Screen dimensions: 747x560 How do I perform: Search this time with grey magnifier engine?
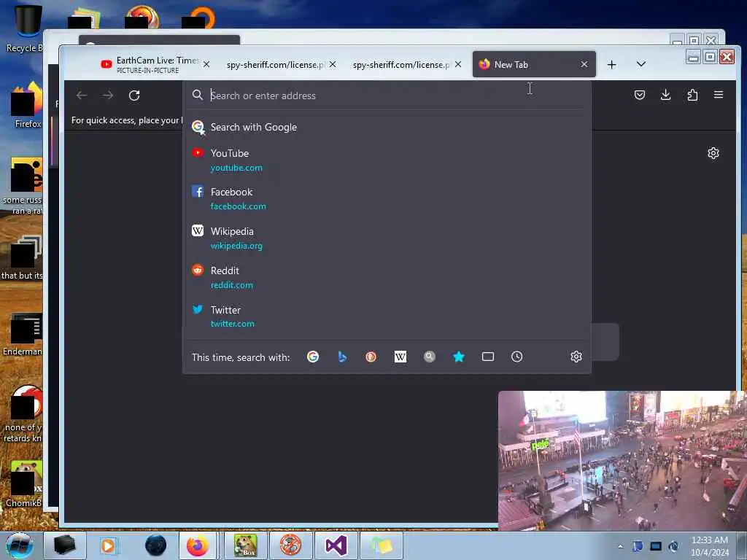[430, 357]
